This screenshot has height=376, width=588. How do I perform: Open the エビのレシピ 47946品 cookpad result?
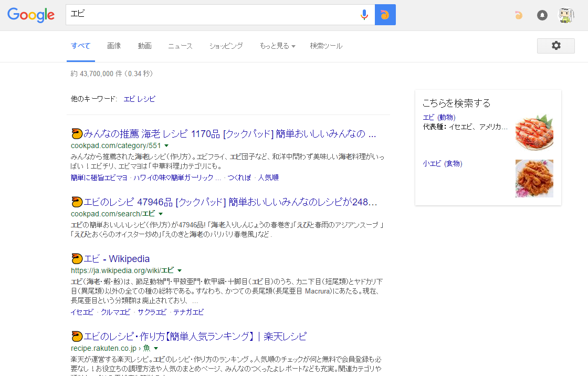click(x=230, y=202)
